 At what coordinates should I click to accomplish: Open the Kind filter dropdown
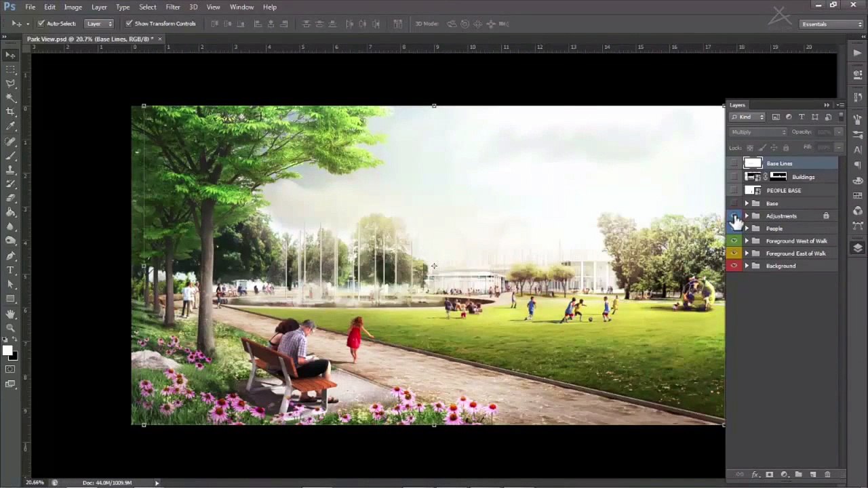pyautogui.click(x=747, y=117)
